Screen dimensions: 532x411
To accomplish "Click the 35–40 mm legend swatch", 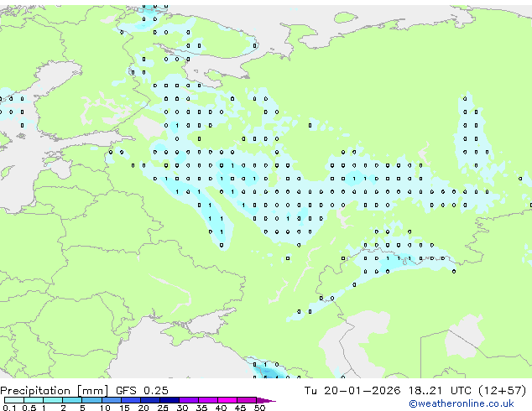I will 208,400.
